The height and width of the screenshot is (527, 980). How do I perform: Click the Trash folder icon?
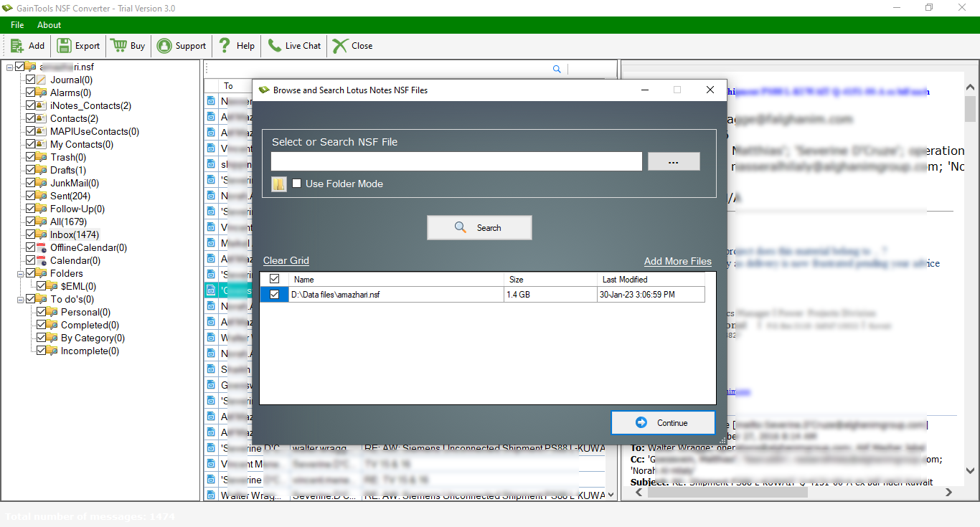coord(42,157)
